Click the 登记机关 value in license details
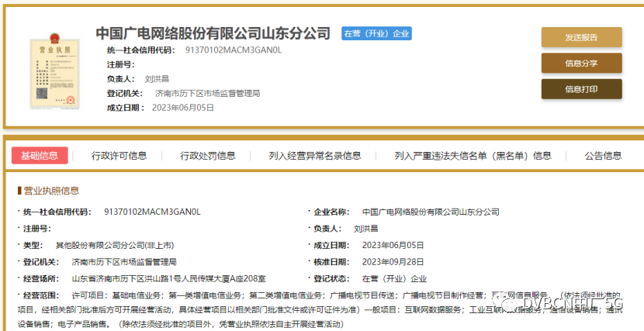 click(124, 262)
